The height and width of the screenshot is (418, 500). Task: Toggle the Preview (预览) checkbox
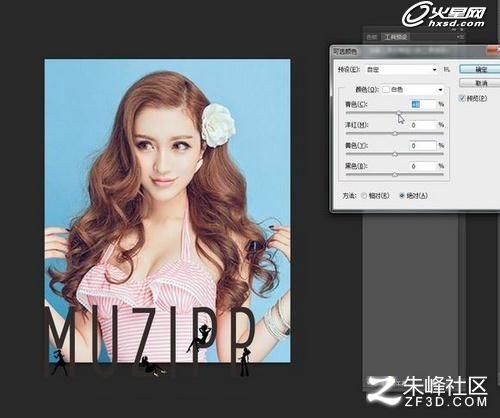(x=462, y=98)
